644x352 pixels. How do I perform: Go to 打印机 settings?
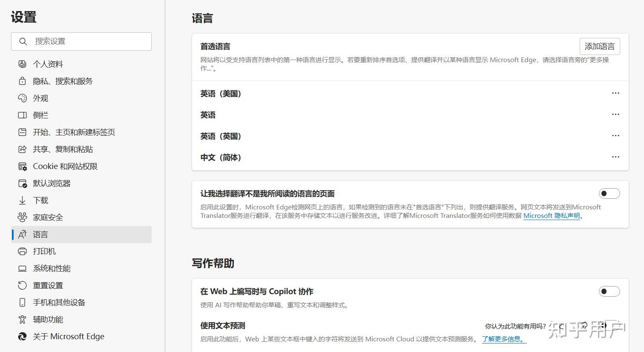(81, 251)
